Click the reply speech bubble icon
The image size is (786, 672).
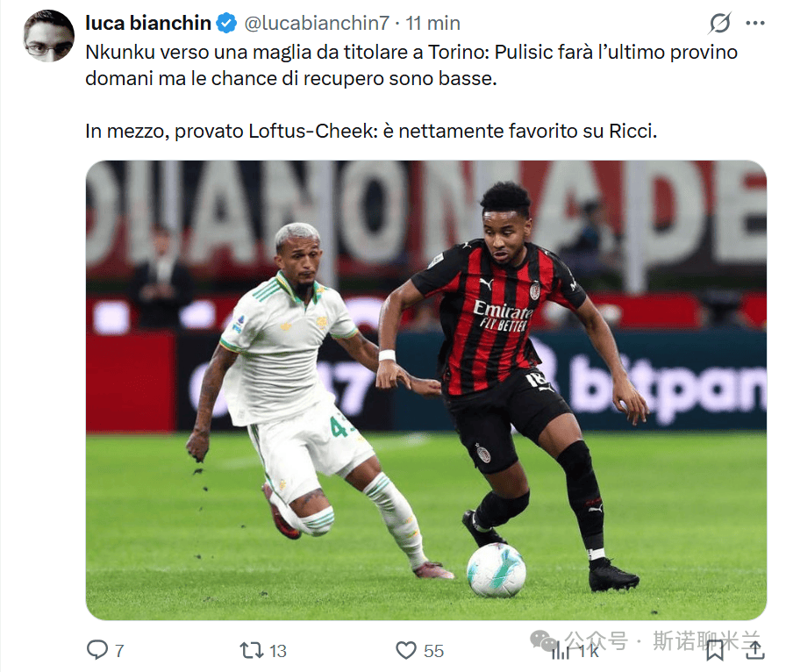96,650
